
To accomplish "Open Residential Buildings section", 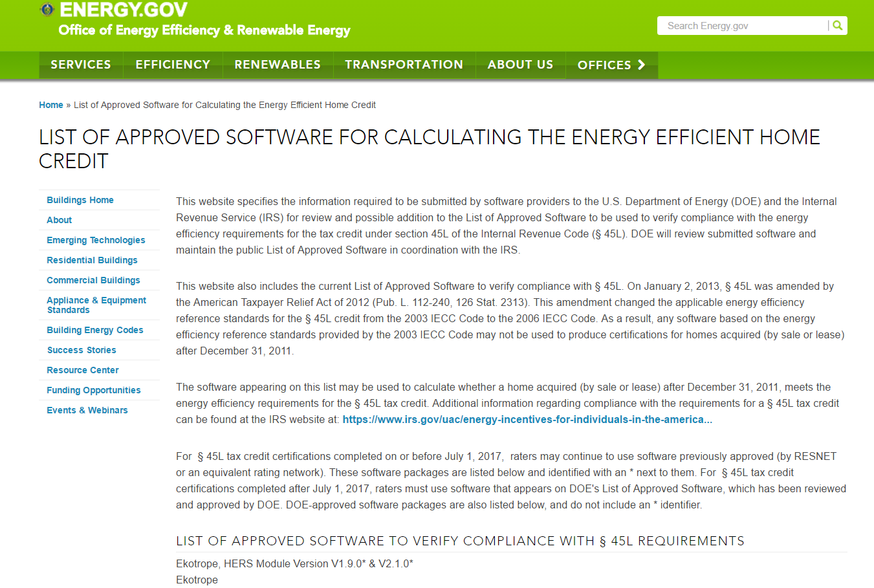I will click(92, 260).
